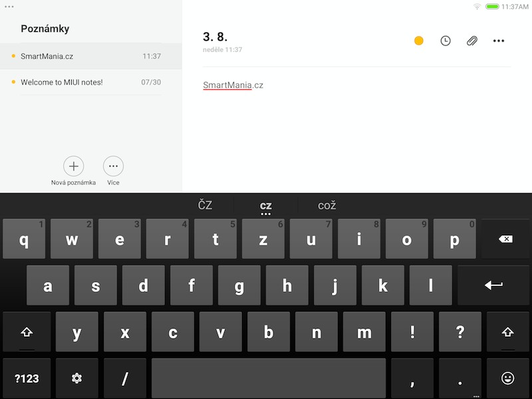Viewport: 532px width, 399px height.
Task: Tap the note title 3. 8.
Action: [x=215, y=37]
